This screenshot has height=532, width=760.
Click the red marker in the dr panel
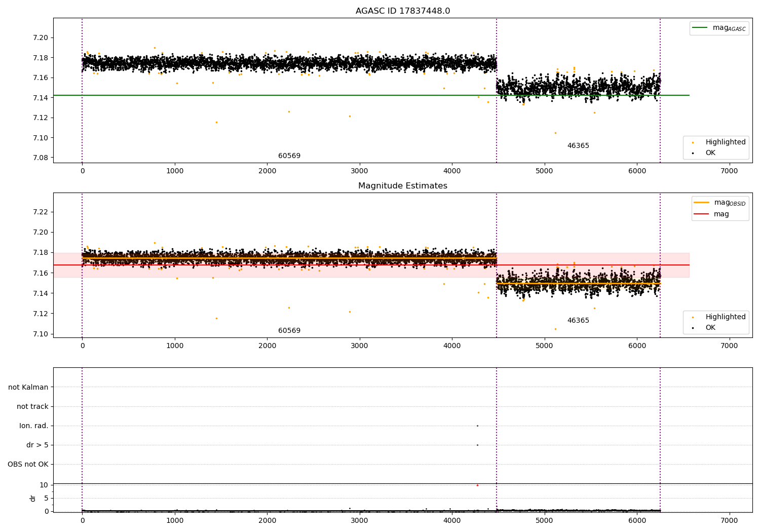coord(477,485)
